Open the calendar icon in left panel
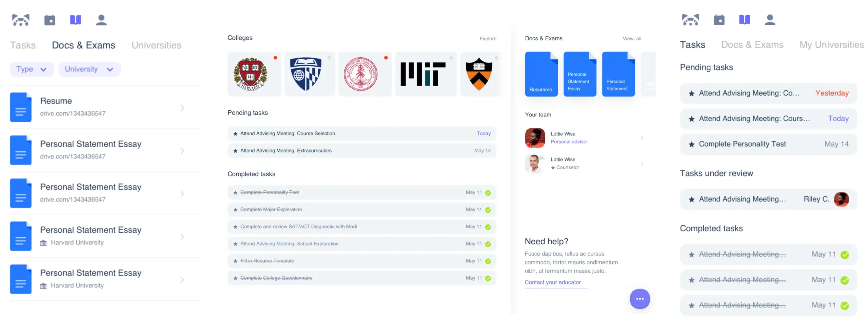 (50, 20)
